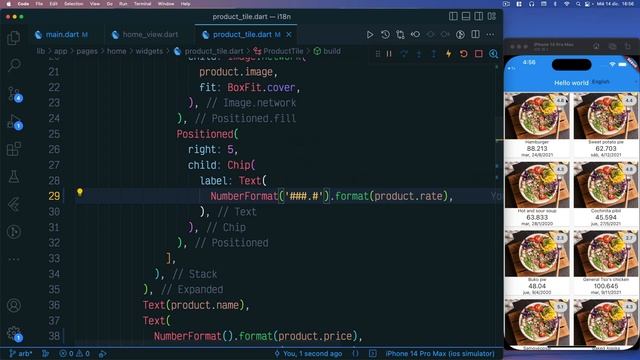Click the curly braces status bar item
Image resolution: width=640 pixels, height=360 pixels.
pyautogui.click(x=356, y=354)
